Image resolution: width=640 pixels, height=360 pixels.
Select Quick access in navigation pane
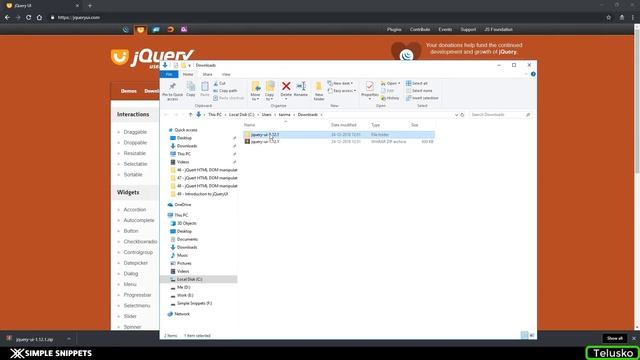186,130
